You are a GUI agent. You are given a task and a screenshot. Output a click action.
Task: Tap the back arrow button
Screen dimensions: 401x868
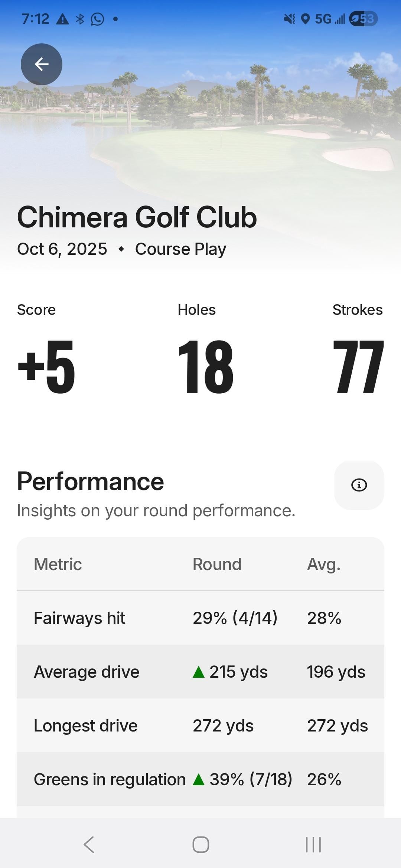point(41,64)
